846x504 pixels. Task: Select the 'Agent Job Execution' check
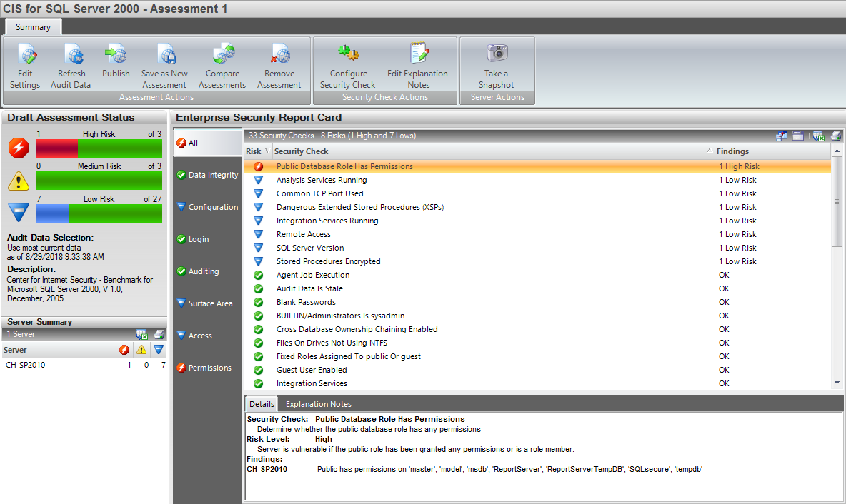[537, 275]
